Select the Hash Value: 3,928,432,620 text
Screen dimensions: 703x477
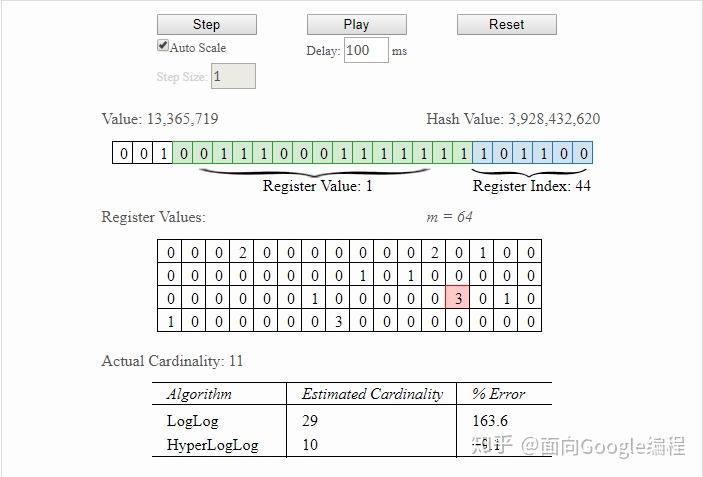pyautogui.click(x=513, y=119)
